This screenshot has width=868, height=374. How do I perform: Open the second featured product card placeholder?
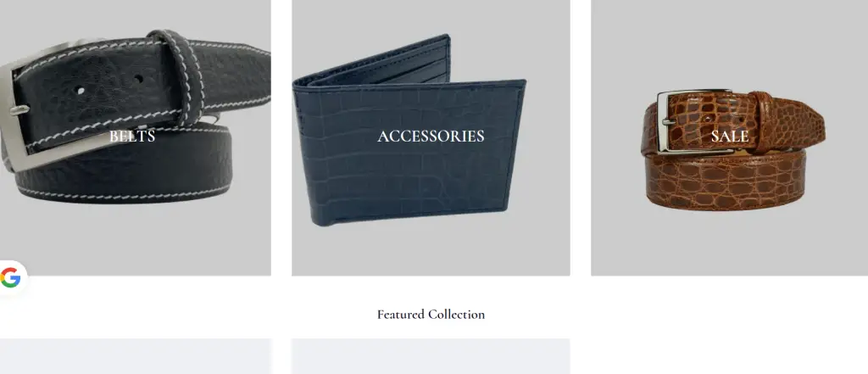point(431,356)
